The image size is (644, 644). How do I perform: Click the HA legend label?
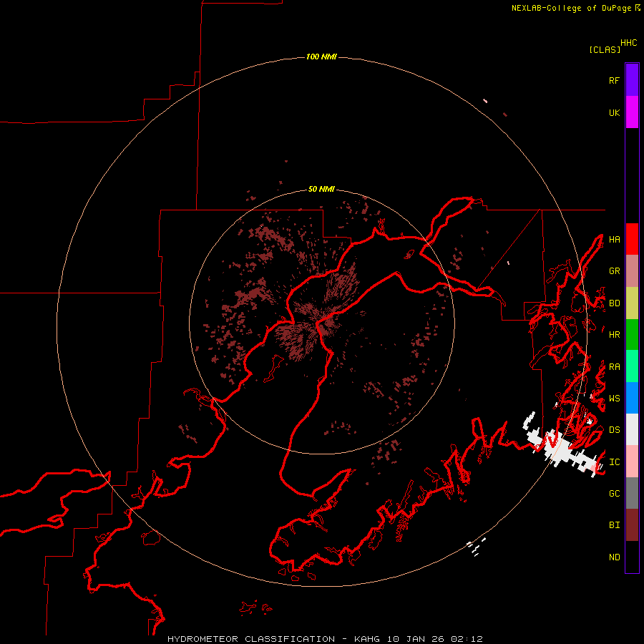[x=614, y=239]
